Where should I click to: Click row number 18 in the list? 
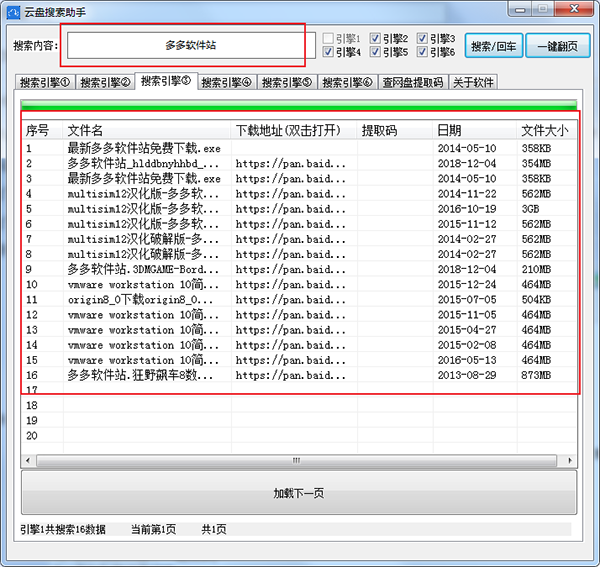32,405
